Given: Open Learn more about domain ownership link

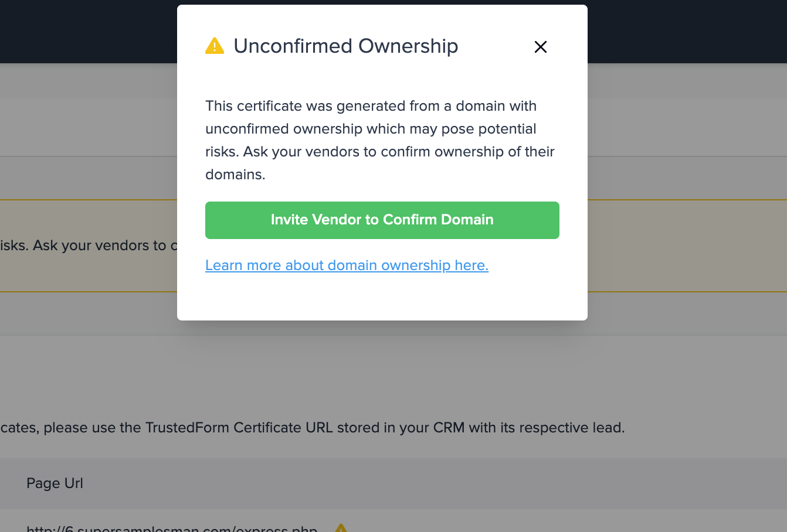Looking at the screenshot, I should pyautogui.click(x=347, y=265).
